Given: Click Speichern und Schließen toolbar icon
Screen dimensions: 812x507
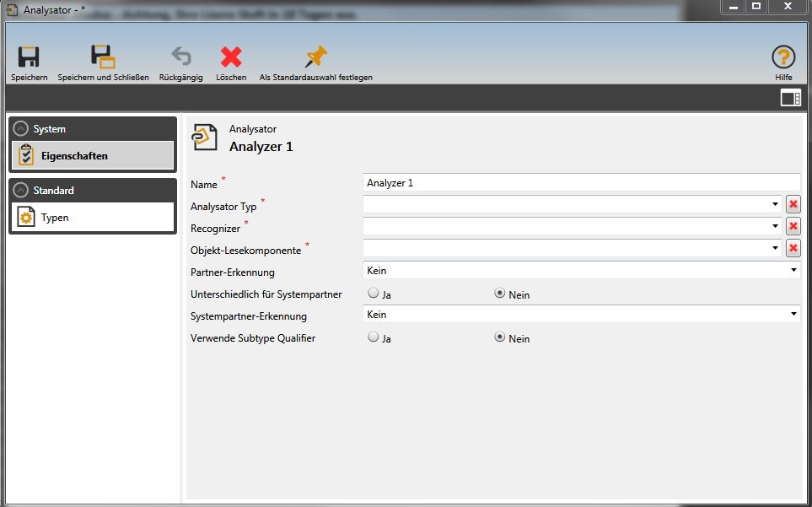Looking at the screenshot, I should [x=103, y=57].
